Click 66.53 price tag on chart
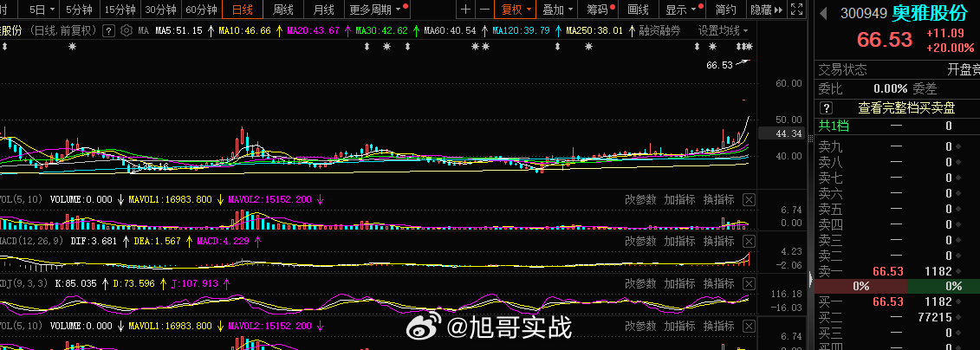 [x=719, y=65]
